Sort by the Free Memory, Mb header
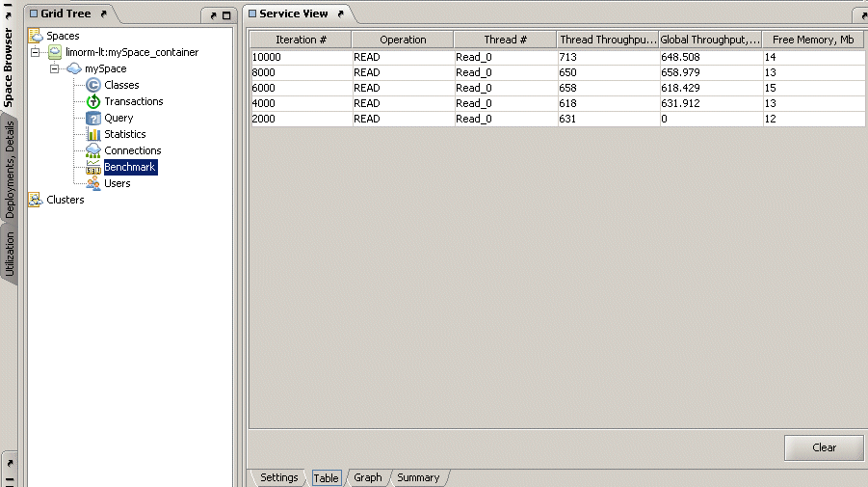 813,40
